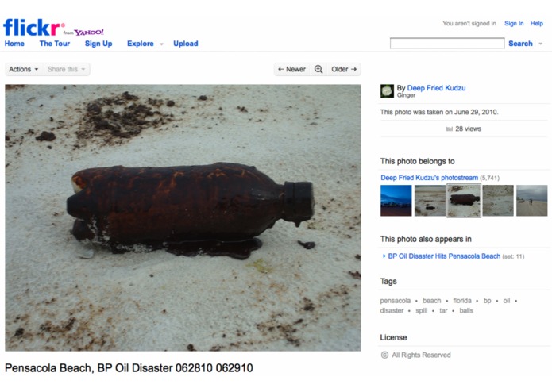Click into the search text field
Viewport: 552px width, 392px height.
click(446, 44)
